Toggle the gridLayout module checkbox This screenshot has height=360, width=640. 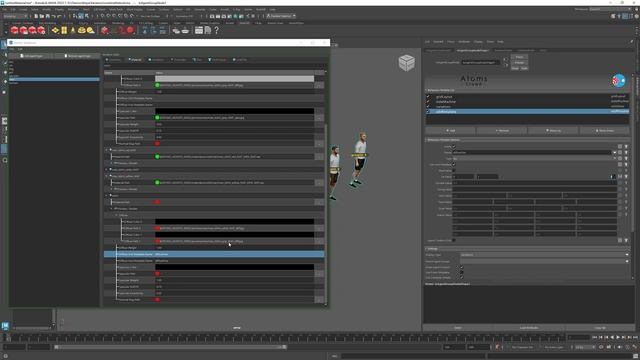(428, 97)
